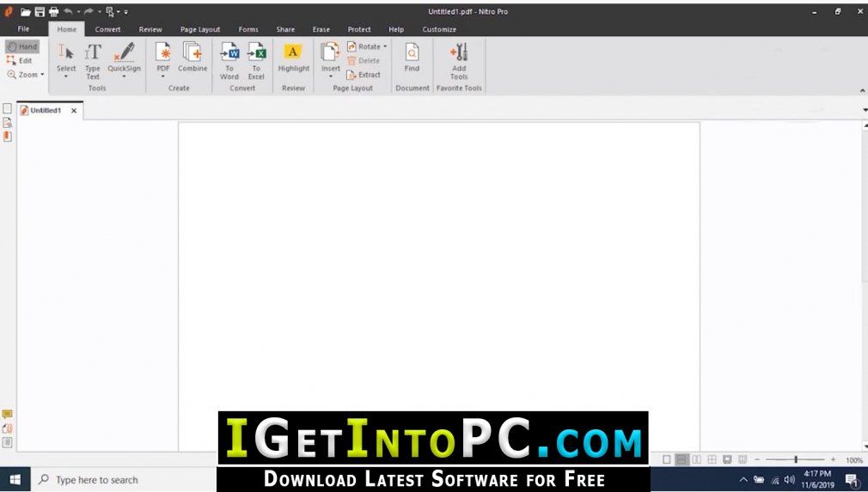
Task: Activate the Type Text tool
Action: click(x=93, y=61)
